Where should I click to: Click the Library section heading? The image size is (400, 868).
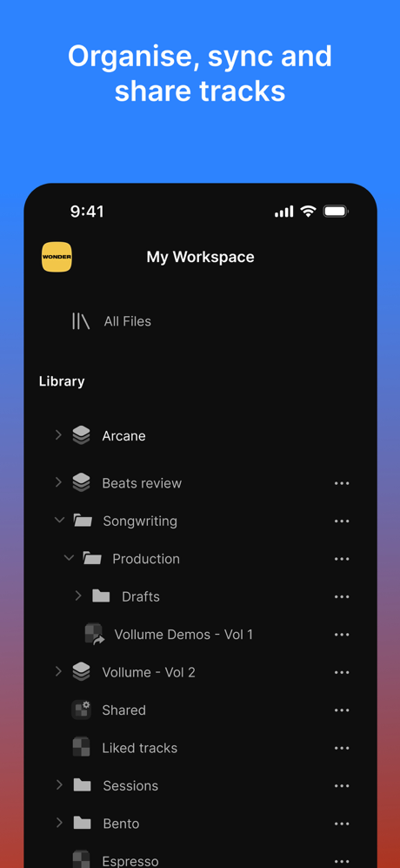tap(62, 381)
